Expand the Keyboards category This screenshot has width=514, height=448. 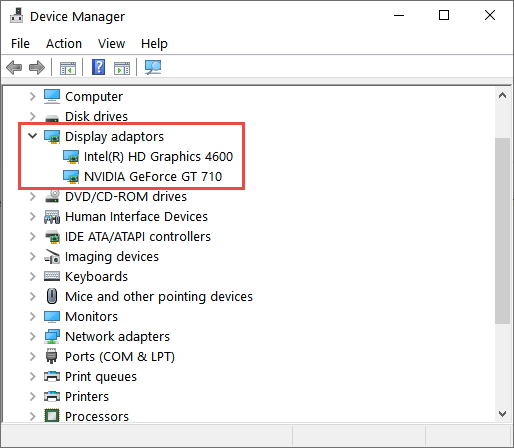(x=32, y=276)
